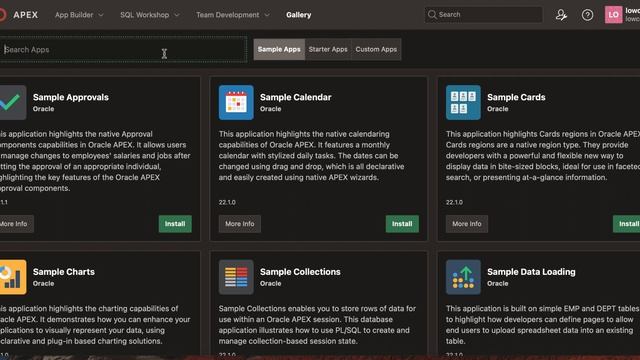The height and width of the screenshot is (360, 640).
Task: View More Info for Sample Calendar
Action: point(240,224)
